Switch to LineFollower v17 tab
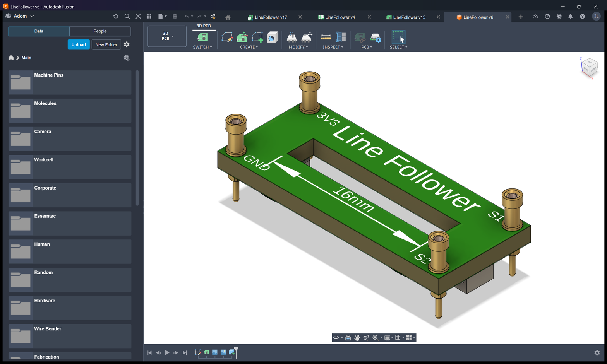This screenshot has width=607, height=364. coord(271,17)
